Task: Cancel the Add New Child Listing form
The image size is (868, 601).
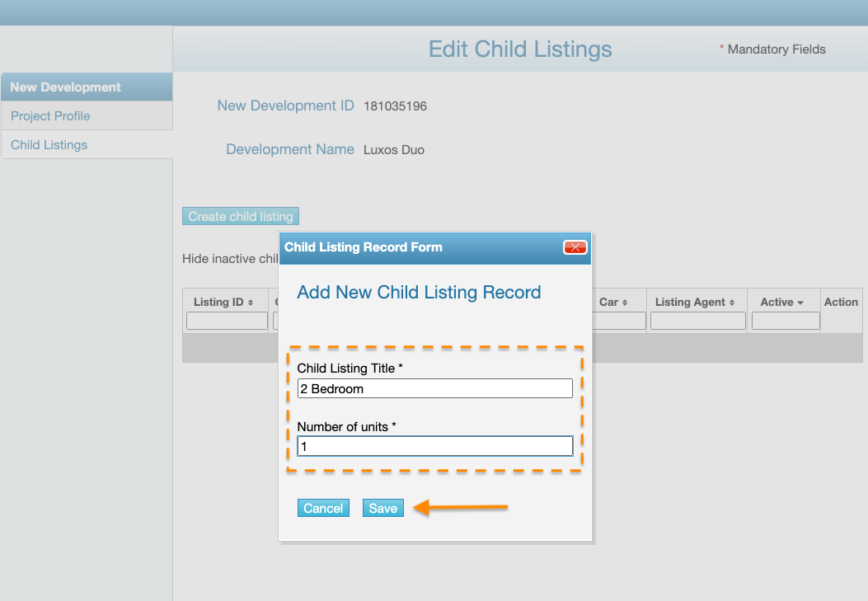Action: [x=323, y=508]
